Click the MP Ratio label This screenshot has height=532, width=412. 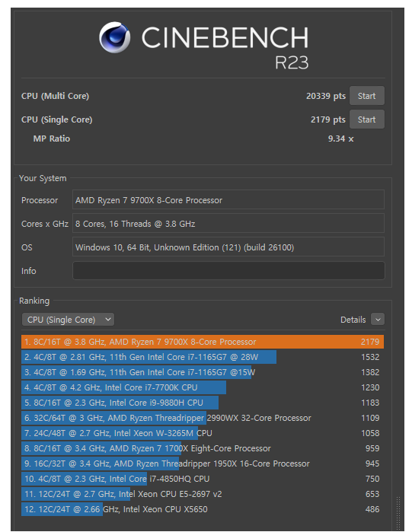[52, 139]
